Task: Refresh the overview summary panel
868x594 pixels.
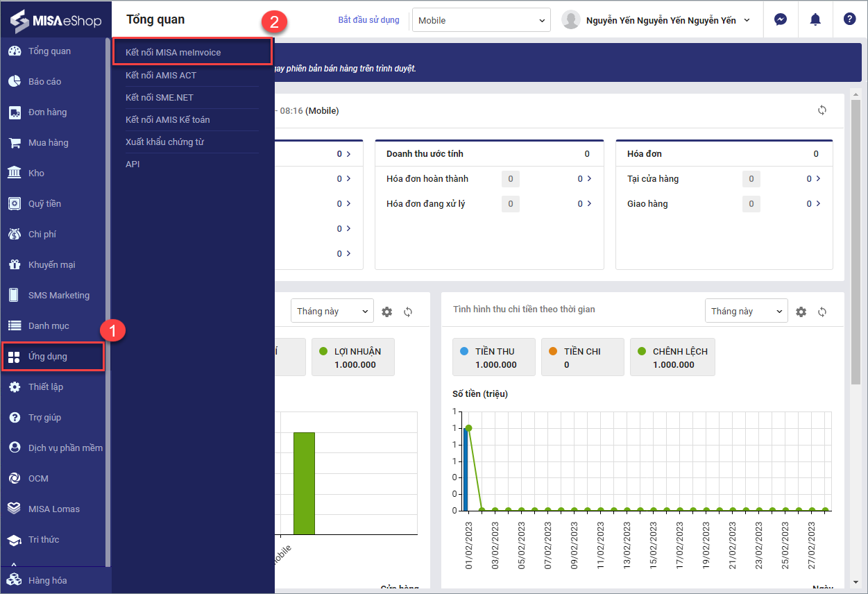Action: pos(822,110)
